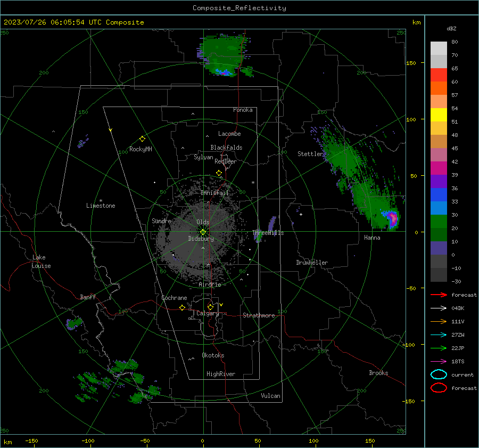Click the red swatch in dBZ scale
The width and height of the screenshot is (479, 448).
tap(439, 75)
